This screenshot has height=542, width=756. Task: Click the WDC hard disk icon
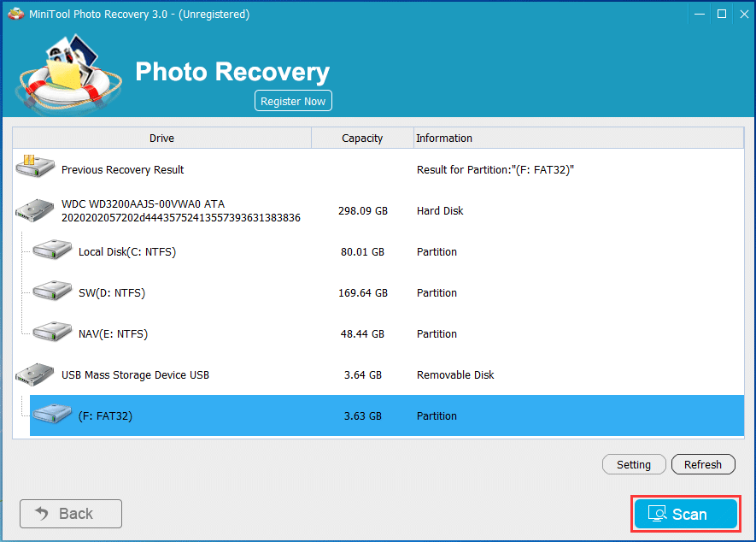tap(35, 210)
